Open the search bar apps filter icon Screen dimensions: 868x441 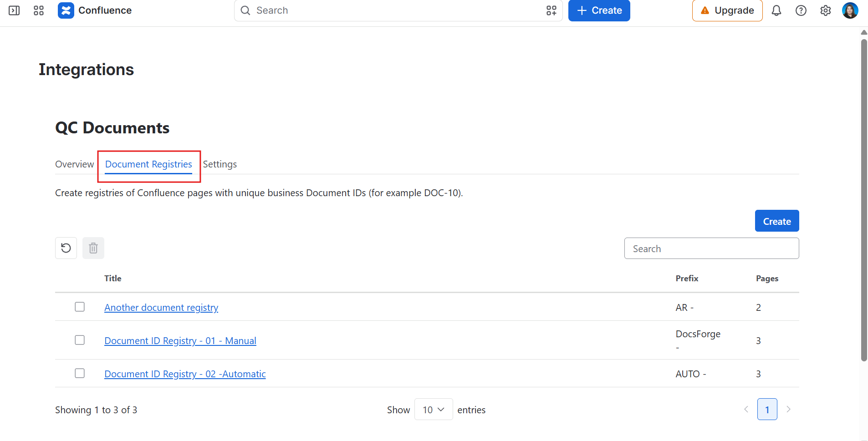point(551,10)
